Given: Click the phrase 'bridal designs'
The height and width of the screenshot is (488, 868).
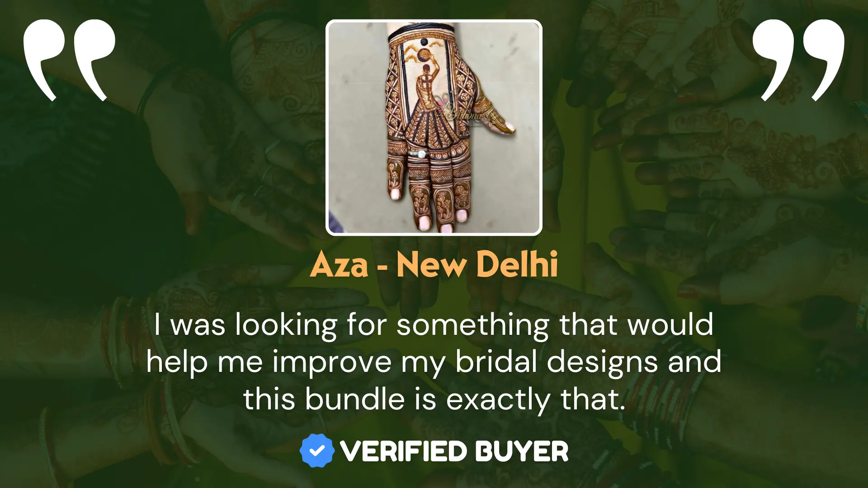Looking at the screenshot, I should pyautogui.click(x=556, y=362).
